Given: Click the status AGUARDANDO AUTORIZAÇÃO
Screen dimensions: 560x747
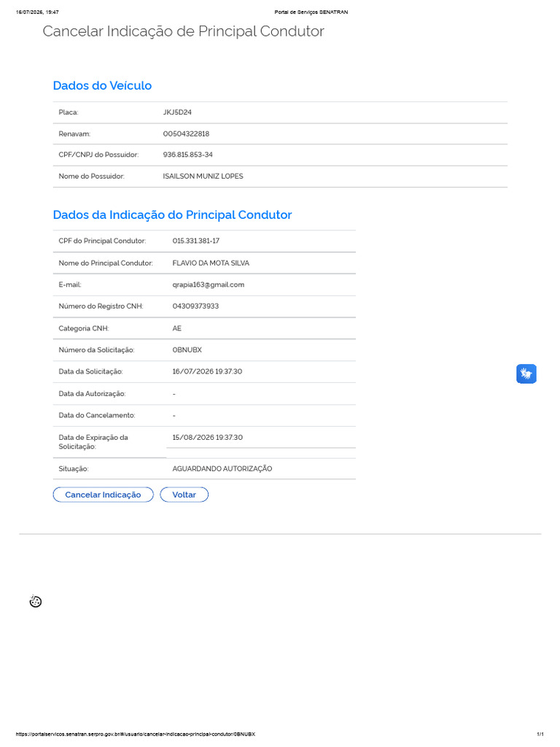Looking at the screenshot, I should coord(222,469).
